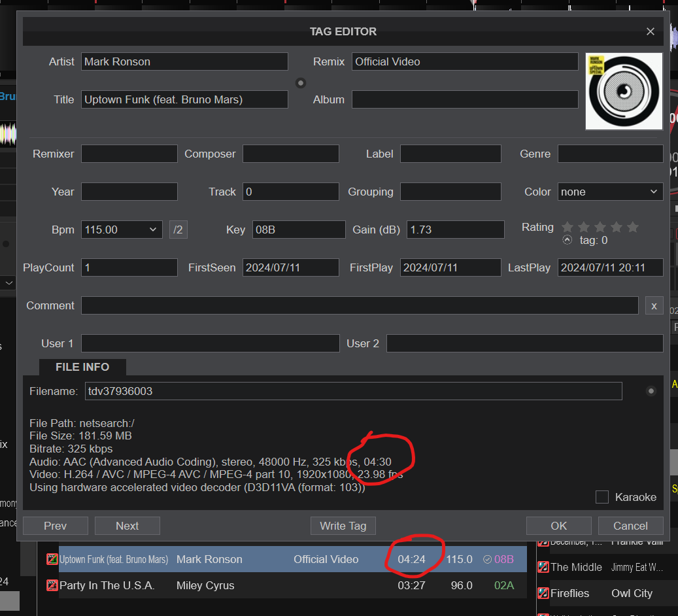The width and height of the screenshot is (678, 616).
Task: Click the User 2 input field
Action: [x=524, y=343]
